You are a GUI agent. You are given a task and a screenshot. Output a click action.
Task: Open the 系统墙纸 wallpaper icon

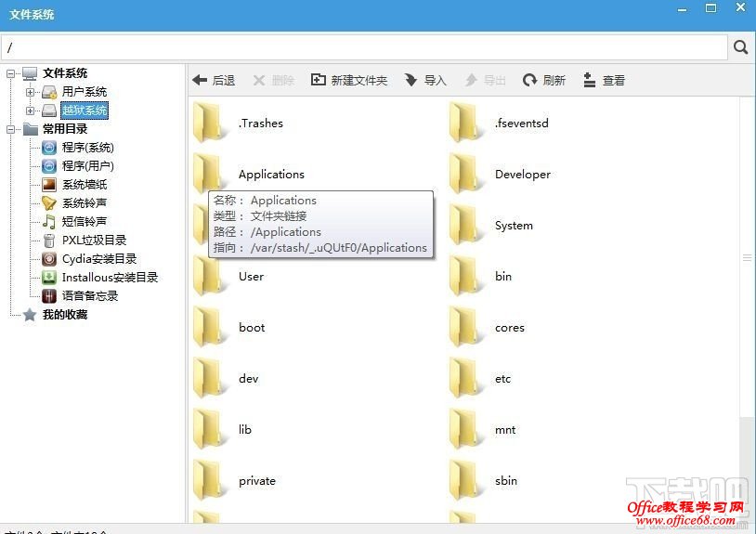coord(49,185)
